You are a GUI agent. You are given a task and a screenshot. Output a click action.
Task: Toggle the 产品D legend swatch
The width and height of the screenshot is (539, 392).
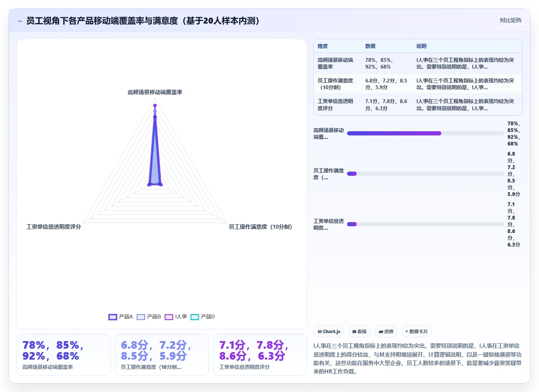pyautogui.click(x=195, y=317)
